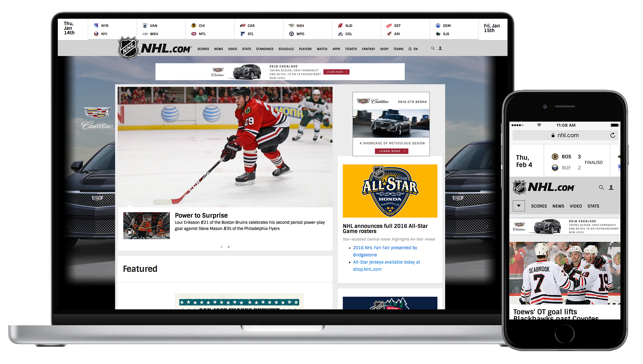Click the NHL shield logo on desktop
Screen dimensions: 643x364
click(x=128, y=48)
